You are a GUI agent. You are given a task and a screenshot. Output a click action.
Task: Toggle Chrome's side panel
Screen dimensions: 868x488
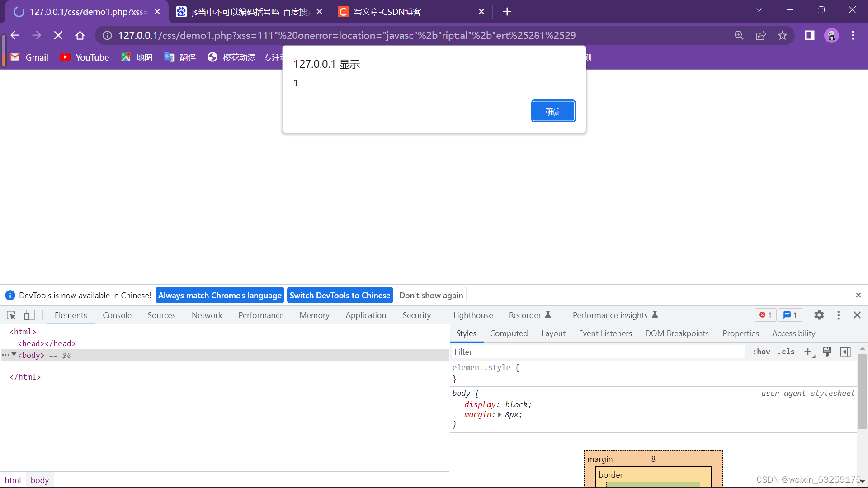(x=810, y=35)
